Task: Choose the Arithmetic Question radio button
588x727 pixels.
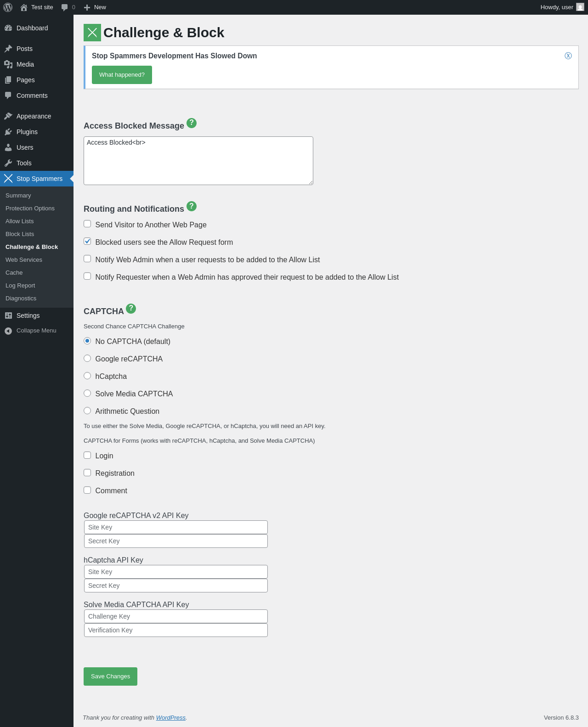Action: (x=87, y=411)
